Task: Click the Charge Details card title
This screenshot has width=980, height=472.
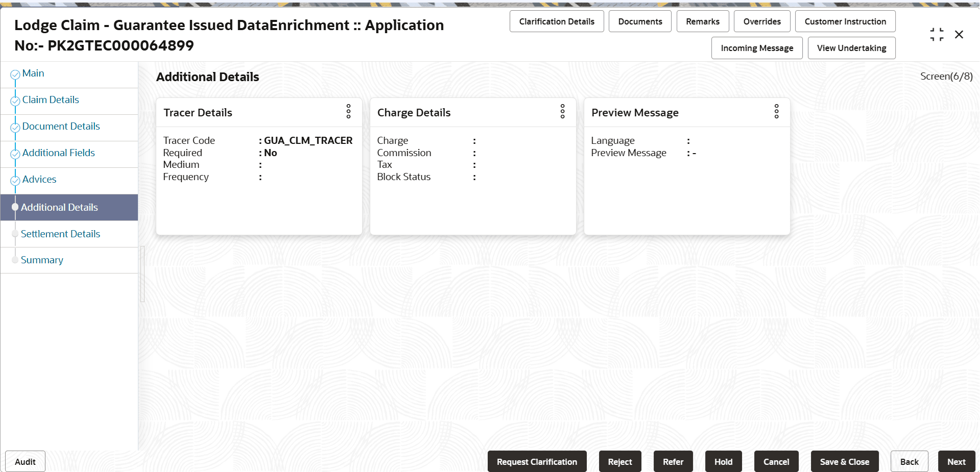Action: (x=414, y=113)
